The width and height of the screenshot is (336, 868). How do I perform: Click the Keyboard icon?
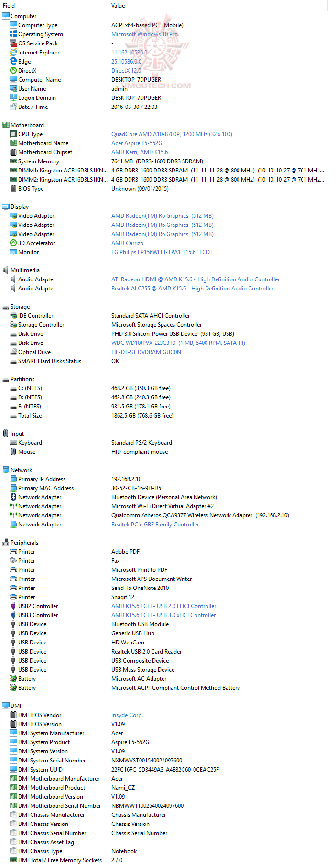tap(13, 442)
